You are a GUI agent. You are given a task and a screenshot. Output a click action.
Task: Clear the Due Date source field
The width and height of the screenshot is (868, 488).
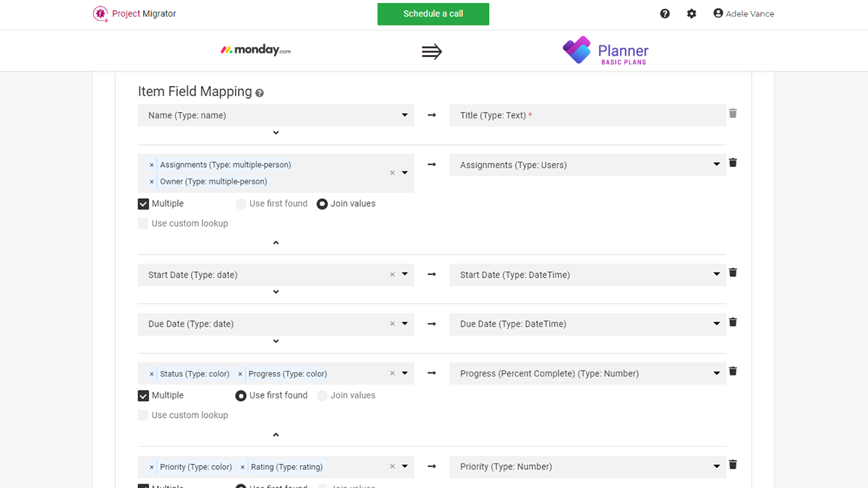coord(393,324)
